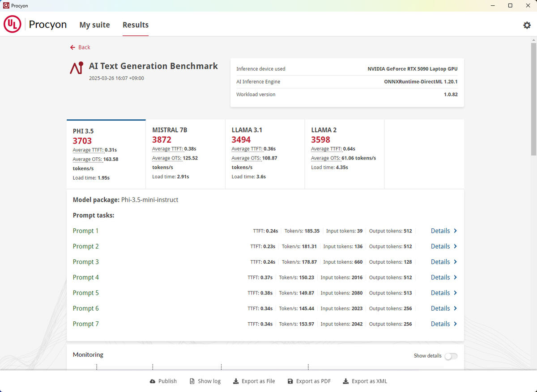Expand Prompt 1 details chevron
The width and height of the screenshot is (537, 392).
(456, 231)
